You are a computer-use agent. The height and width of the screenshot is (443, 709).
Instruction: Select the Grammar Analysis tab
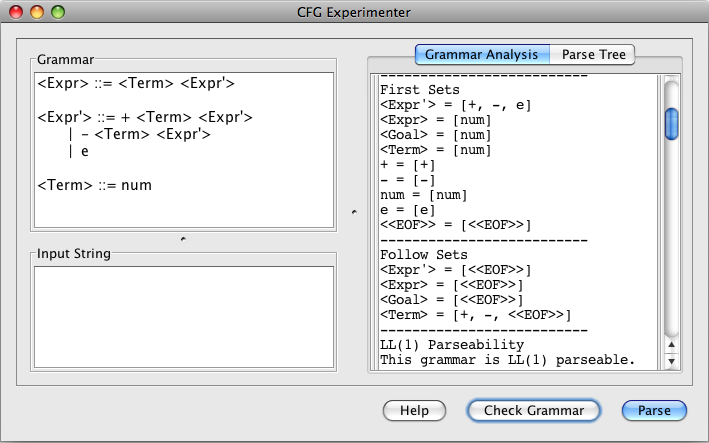[482, 55]
